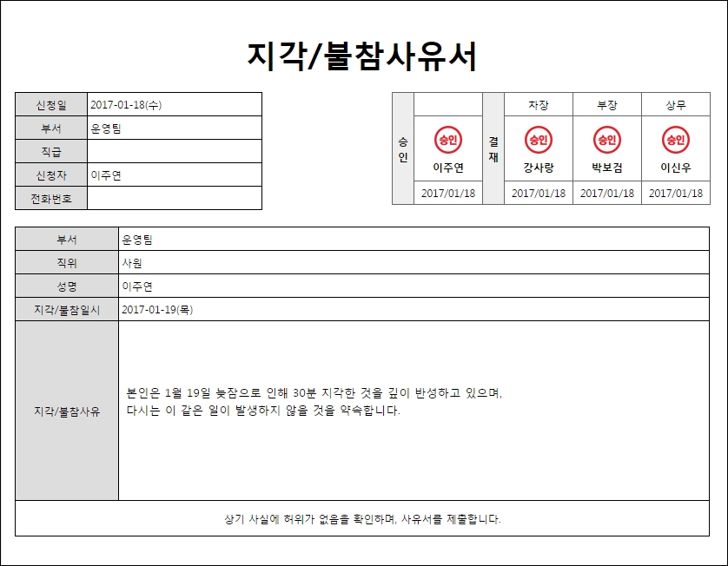Click approver name 강사랑
728x566 pixels.
coord(538,168)
